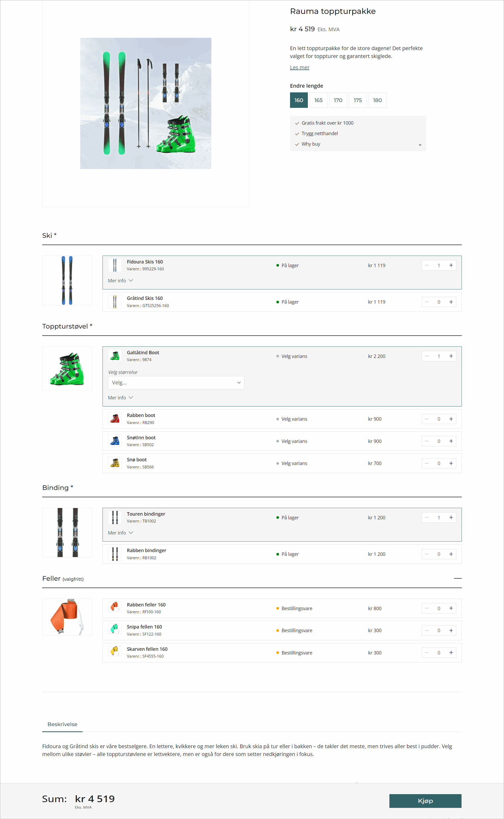Image resolution: width=504 pixels, height=819 pixels.
Task: Increase Snøtinn boot quantity
Action: pos(452,441)
